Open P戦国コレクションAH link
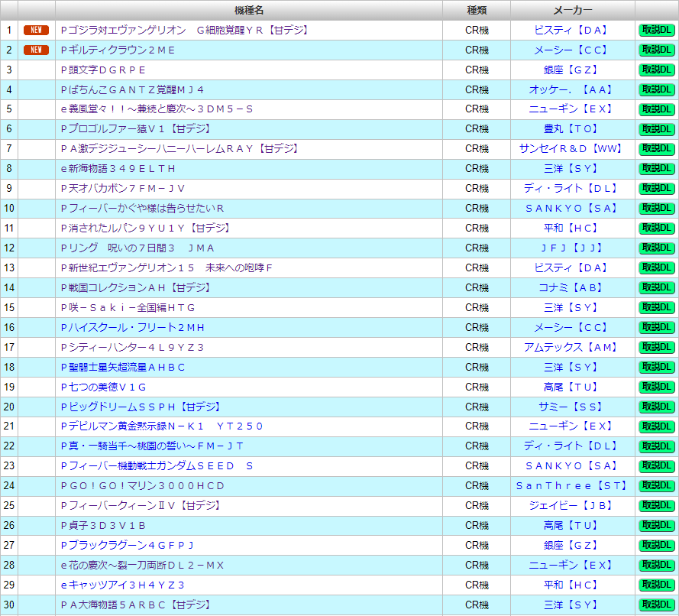 point(136,287)
